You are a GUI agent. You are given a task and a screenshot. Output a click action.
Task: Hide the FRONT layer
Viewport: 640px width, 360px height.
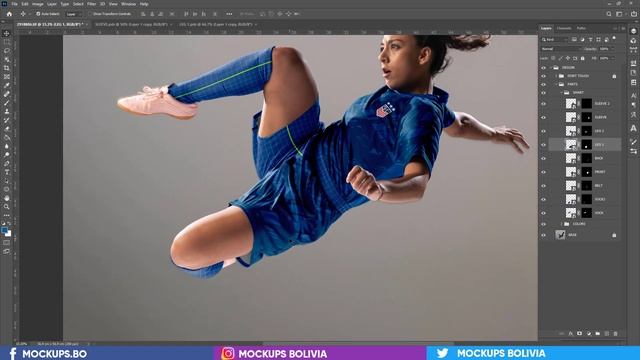[543, 172]
